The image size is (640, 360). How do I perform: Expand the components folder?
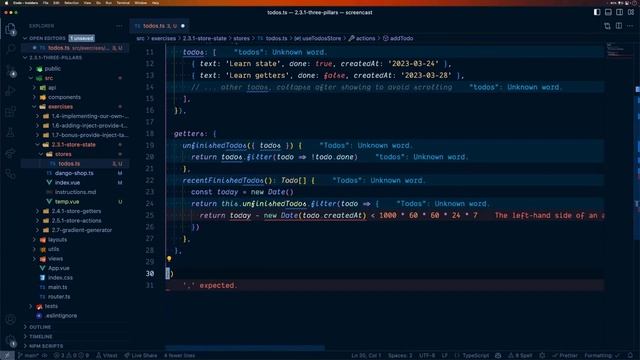[x=64, y=97]
